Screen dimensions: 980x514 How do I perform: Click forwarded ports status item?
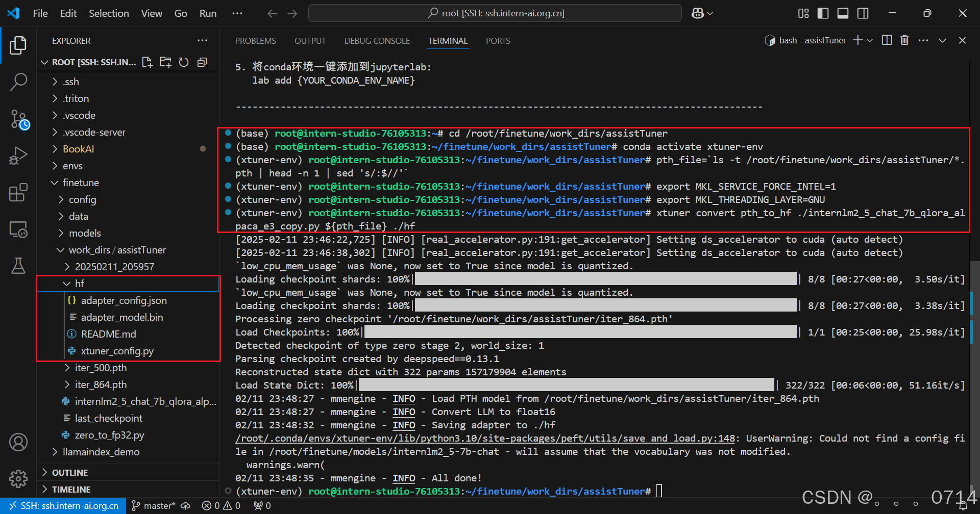pyautogui.click(x=262, y=506)
